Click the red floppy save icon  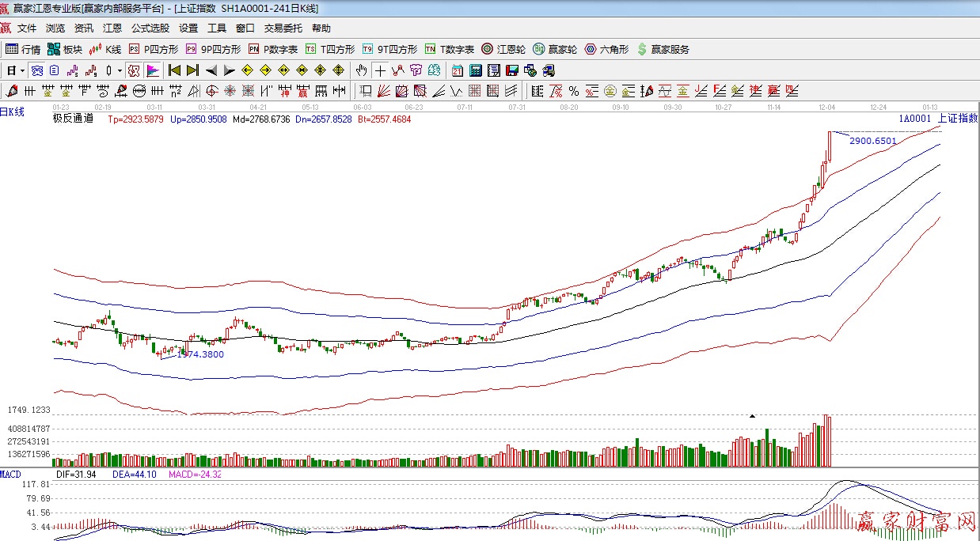512,70
